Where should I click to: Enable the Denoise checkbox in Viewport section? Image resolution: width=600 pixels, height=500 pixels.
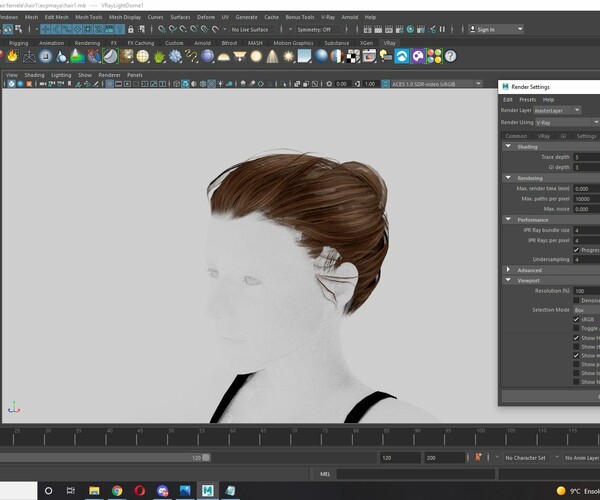[576, 300]
